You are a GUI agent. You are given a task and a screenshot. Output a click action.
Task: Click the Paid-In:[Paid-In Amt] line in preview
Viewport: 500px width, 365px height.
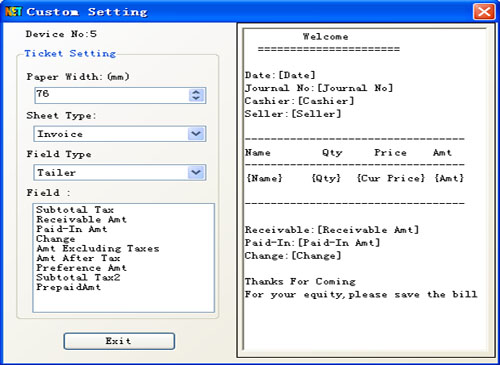(x=312, y=243)
